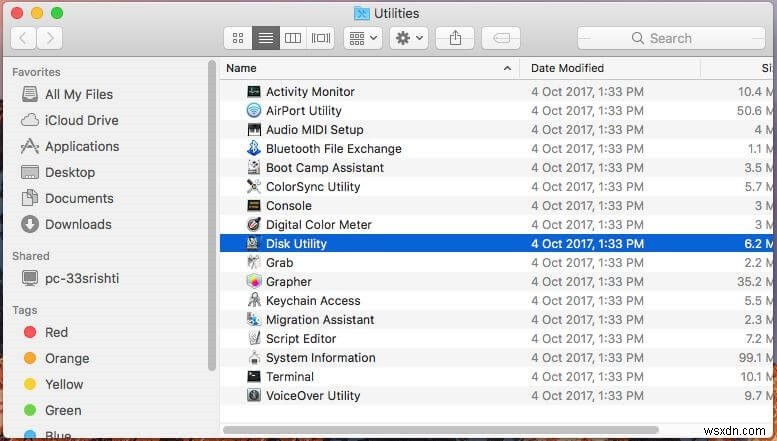Click the Activity Monitor app icon
The height and width of the screenshot is (441, 777).
coord(254,92)
